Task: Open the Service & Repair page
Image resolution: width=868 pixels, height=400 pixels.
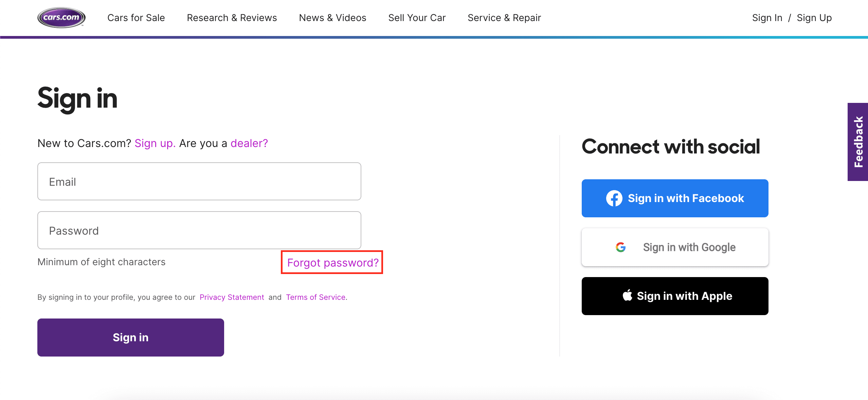Action: 504,18
